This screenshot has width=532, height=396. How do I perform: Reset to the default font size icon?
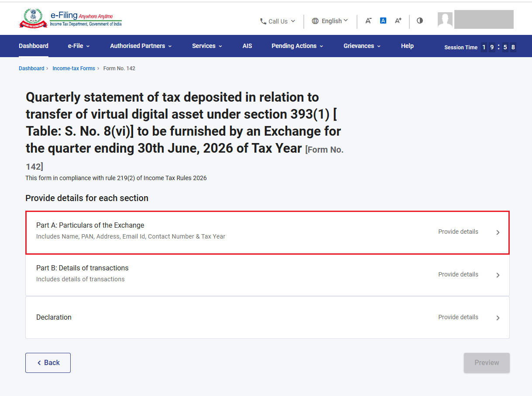click(383, 20)
